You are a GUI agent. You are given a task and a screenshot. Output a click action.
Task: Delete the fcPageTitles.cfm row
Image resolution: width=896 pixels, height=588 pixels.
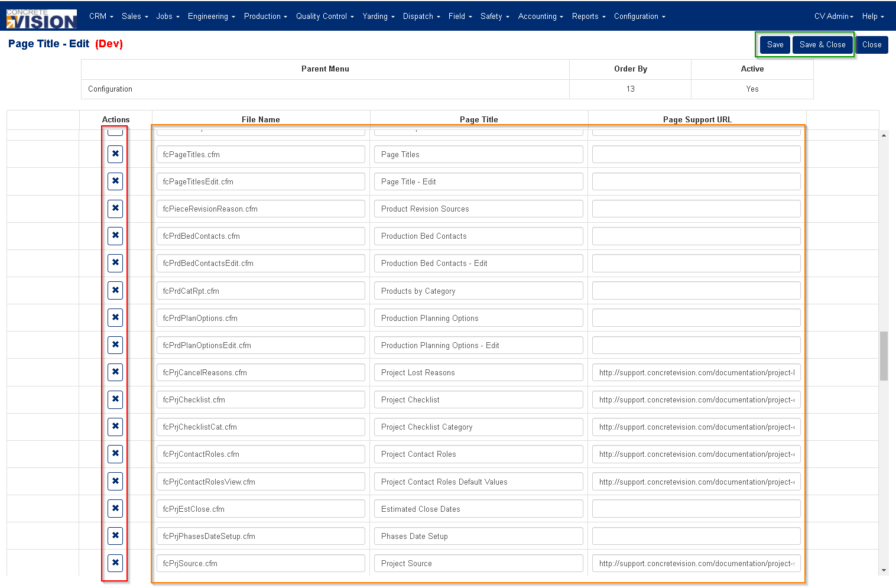coord(115,154)
